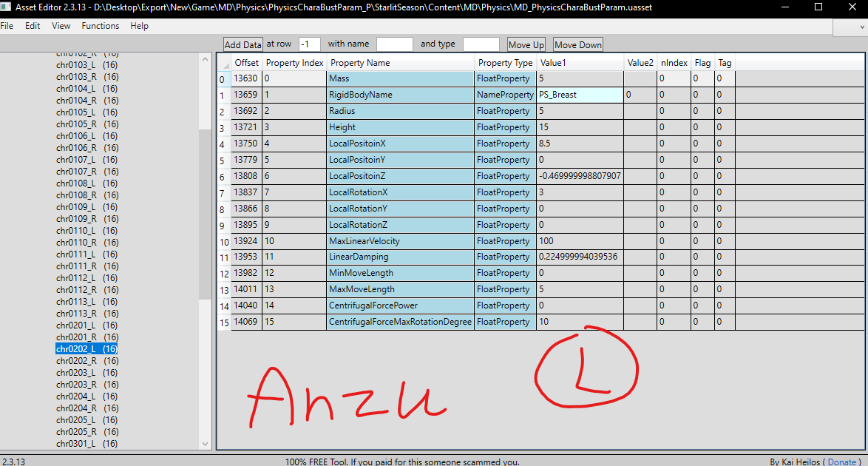
Task: Select tree item chr0201_L
Action: pyautogui.click(x=87, y=325)
